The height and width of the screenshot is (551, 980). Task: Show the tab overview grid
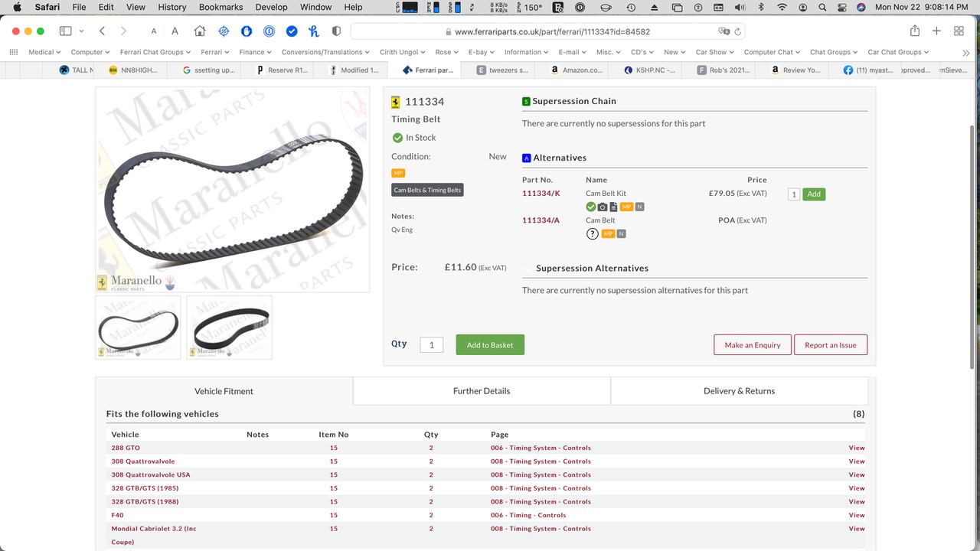tap(959, 31)
